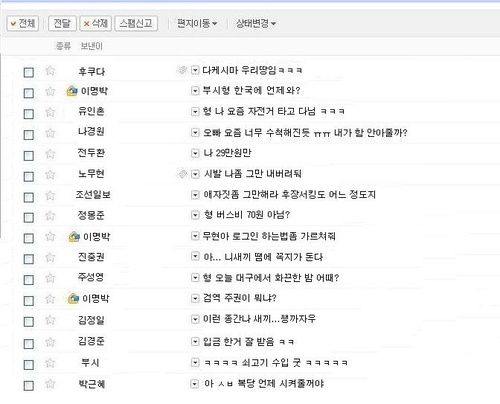Expand preview arrow for 시발 나좀 그만 email
This screenshot has width=500, height=404.
195,174
